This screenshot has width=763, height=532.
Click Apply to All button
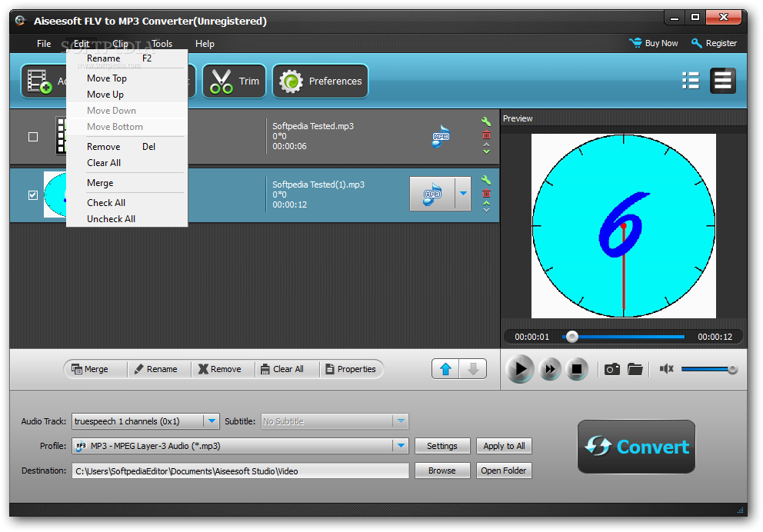click(504, 446)
